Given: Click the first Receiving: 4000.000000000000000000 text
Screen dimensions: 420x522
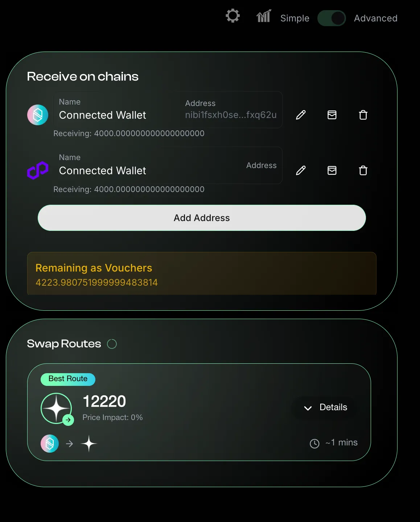Looking at the screenshot, I should (x=129, y=134).
